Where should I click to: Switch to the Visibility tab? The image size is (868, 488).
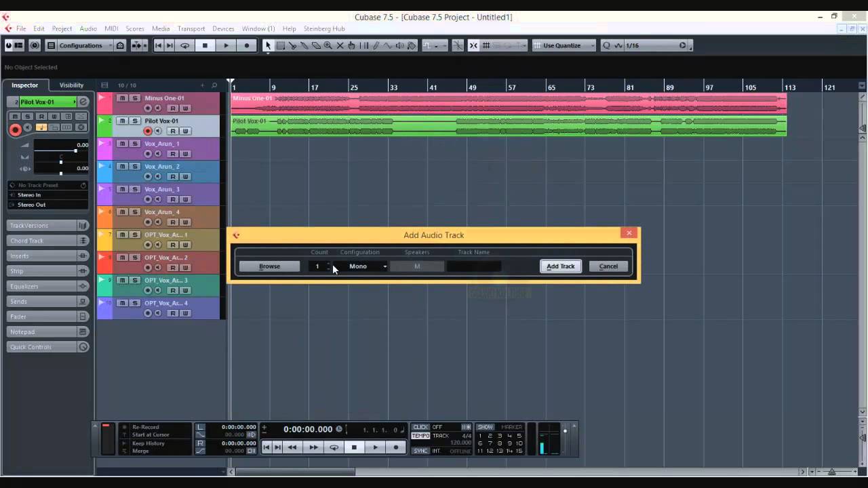[71, 85]
